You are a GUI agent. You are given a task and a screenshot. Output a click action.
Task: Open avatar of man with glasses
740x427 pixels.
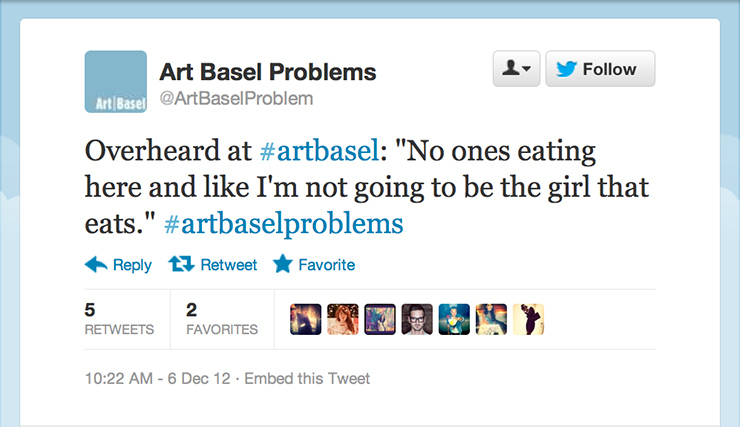point(417,319)
